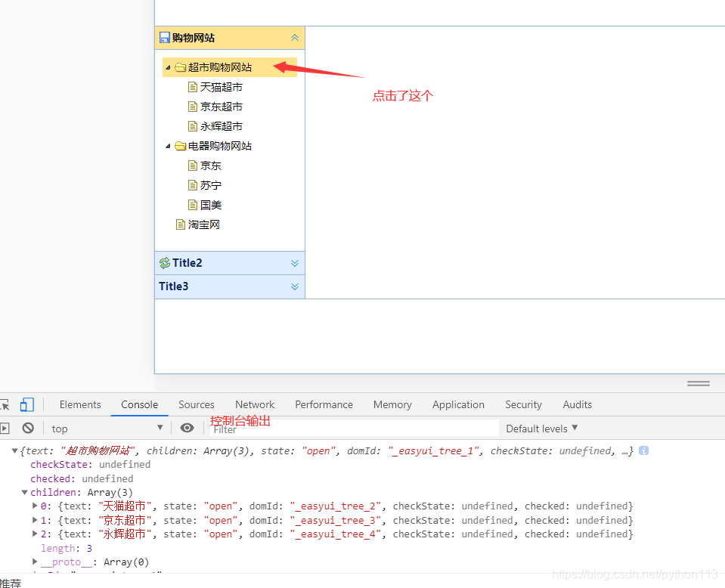Collapse the children Array(3) entry
This screenshot has width=725, height=588.
click(25, 492)
